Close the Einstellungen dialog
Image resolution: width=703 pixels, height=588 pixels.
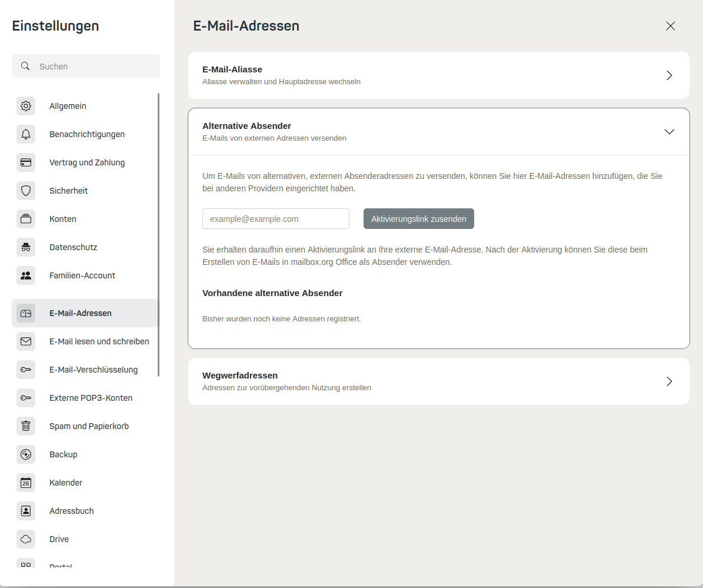(x=670, y=26)
